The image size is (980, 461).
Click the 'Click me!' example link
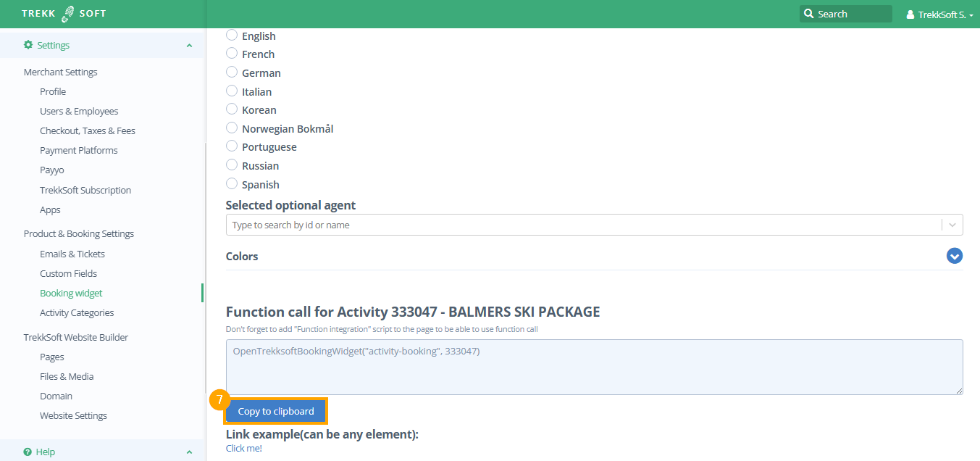coord(243,448)
